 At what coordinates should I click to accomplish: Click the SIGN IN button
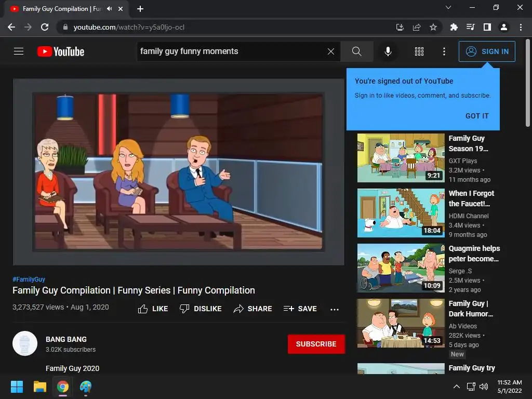point(487,51)
